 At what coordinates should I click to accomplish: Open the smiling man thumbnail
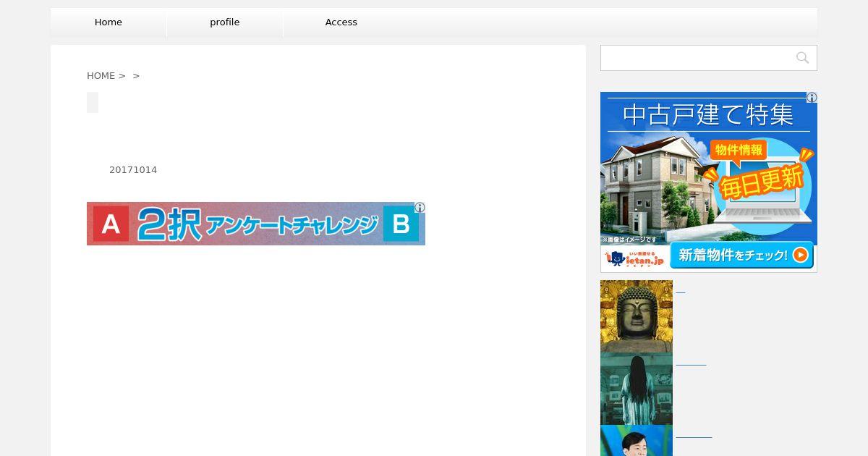point(637,440)
